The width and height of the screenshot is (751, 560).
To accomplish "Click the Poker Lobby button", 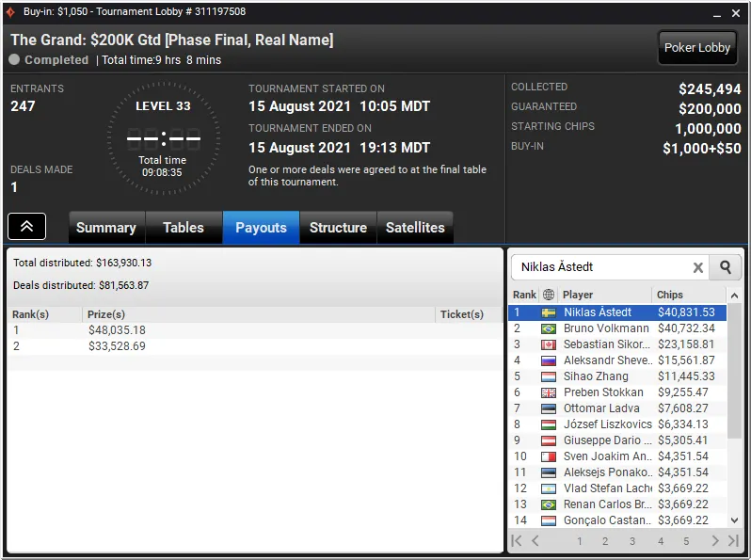I will coord(696,48).
